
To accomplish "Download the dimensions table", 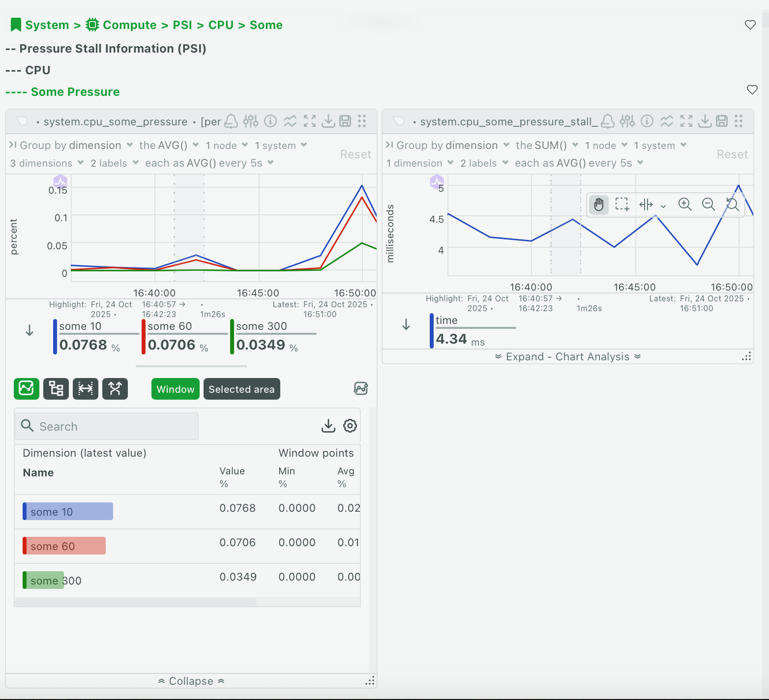I will tap(328, 426).
